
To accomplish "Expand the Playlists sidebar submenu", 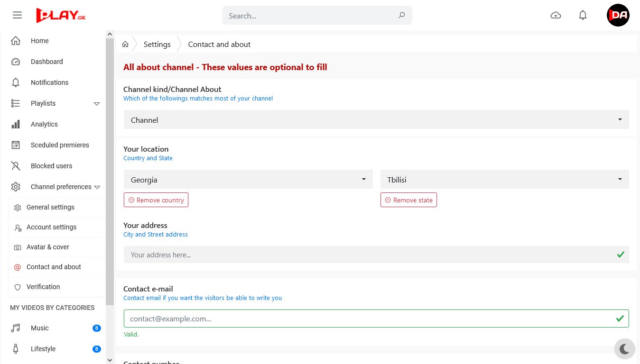I will (97, 103).
